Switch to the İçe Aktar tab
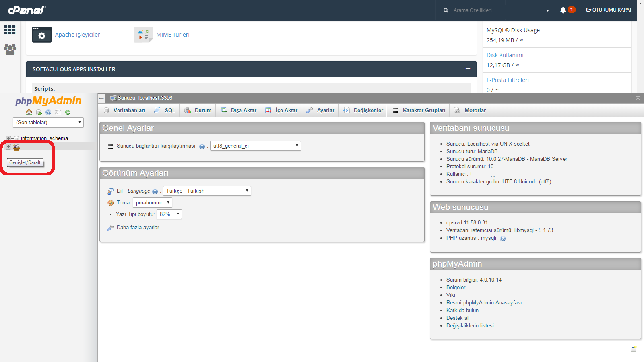The height and width of the screenshot is (362, 644). click(x=281, y=110)
